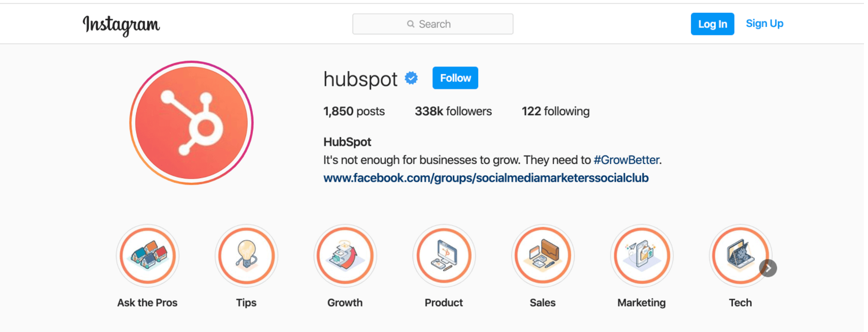Open the Sales briefcase highlight
This screenshot has width=868, height=332.
point(543,256)
